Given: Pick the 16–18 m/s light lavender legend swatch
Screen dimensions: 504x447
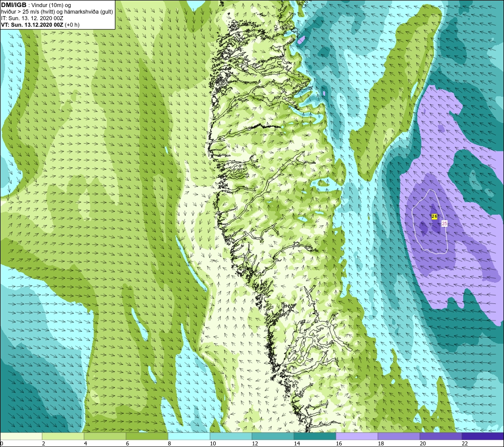Looking at the screenshot, I should (357, 436).
